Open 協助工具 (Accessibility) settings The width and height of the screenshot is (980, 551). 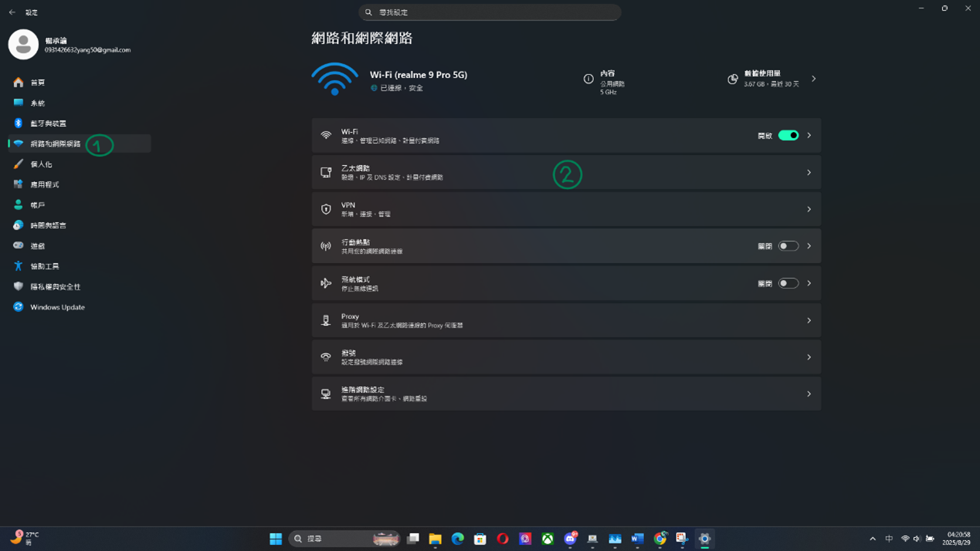[44, 266]
